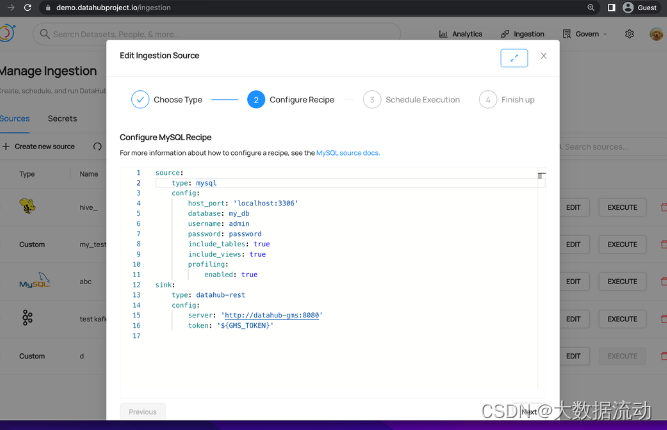The image size is (667, 430).
Task: Click the 'enabled: true' profiling line
Action: (x=231, y=275)
